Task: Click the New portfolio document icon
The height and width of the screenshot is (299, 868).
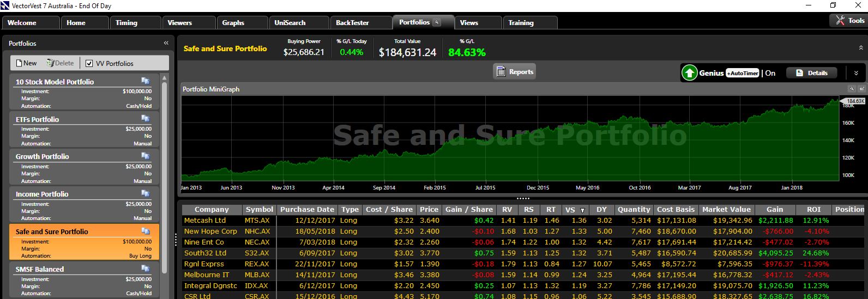Action: 19,63
